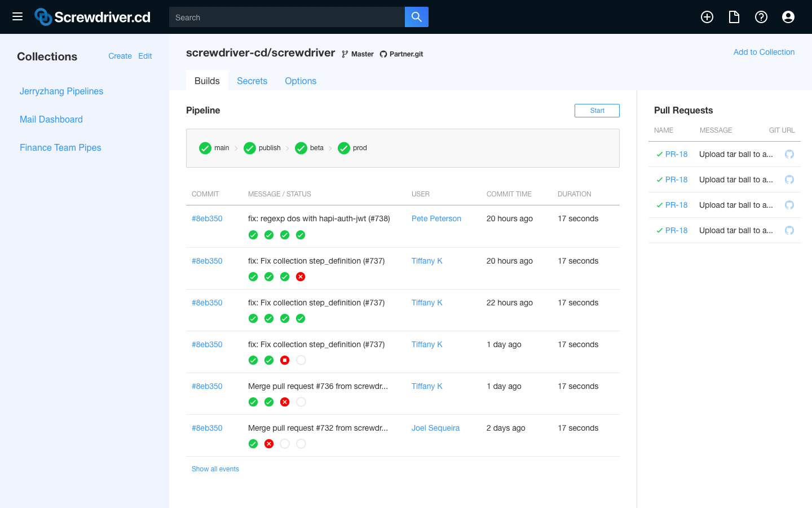Click the beta job green status icon
The image size is (812, 508).
point(301,148)
